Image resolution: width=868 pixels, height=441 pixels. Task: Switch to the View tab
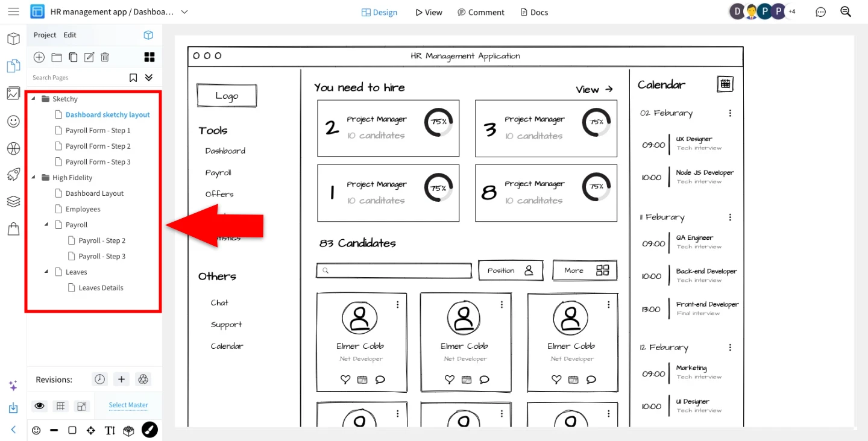(429, 12)
